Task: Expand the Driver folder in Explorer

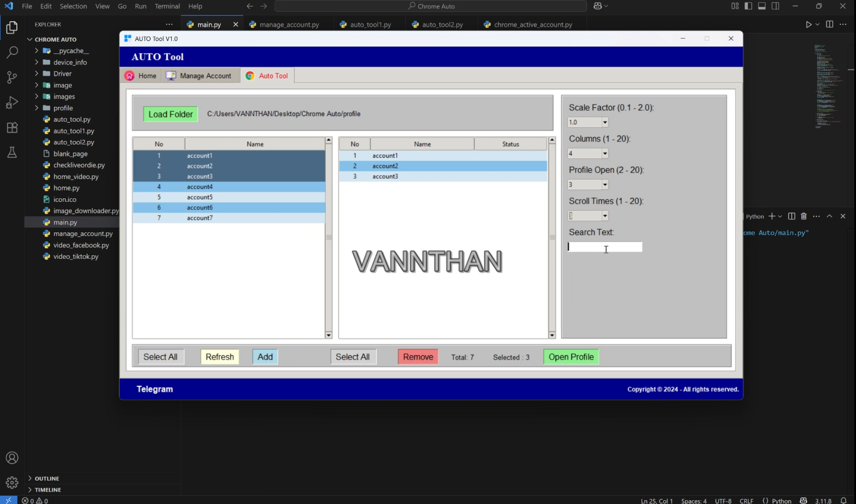Action: 62,74
